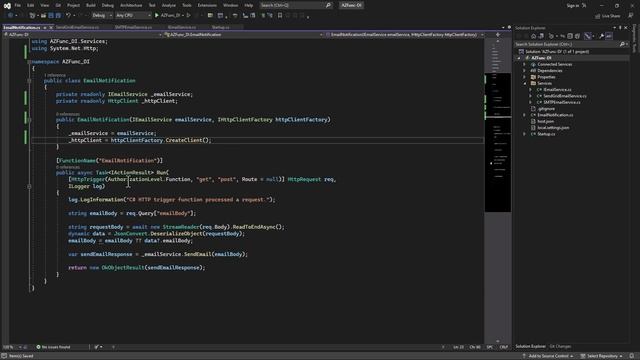Select the Solution 'AZFunc-DI' node
640x360 pixels.
tap(557, 51)
